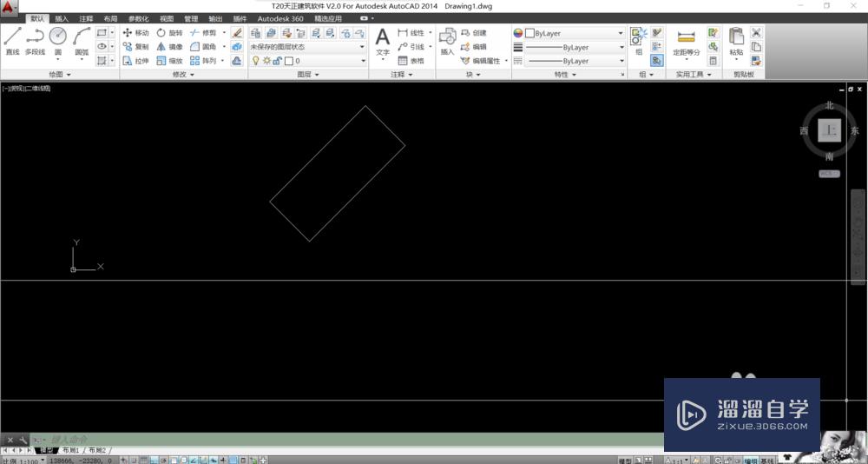Click the Rectangle tool in the Draw panel
The image size is (868, 464).
tap(102, 33)
